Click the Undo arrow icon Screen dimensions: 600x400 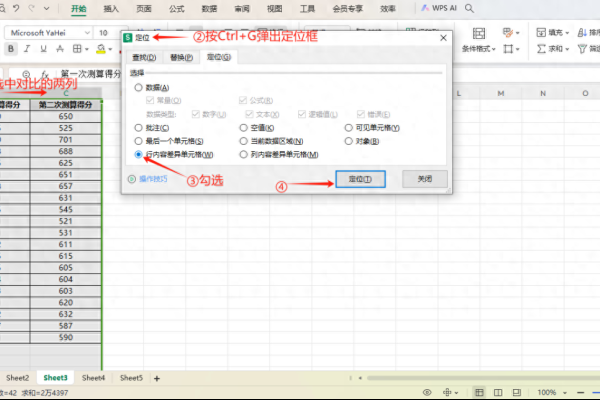pyautogui.click(x=16, y=8)
